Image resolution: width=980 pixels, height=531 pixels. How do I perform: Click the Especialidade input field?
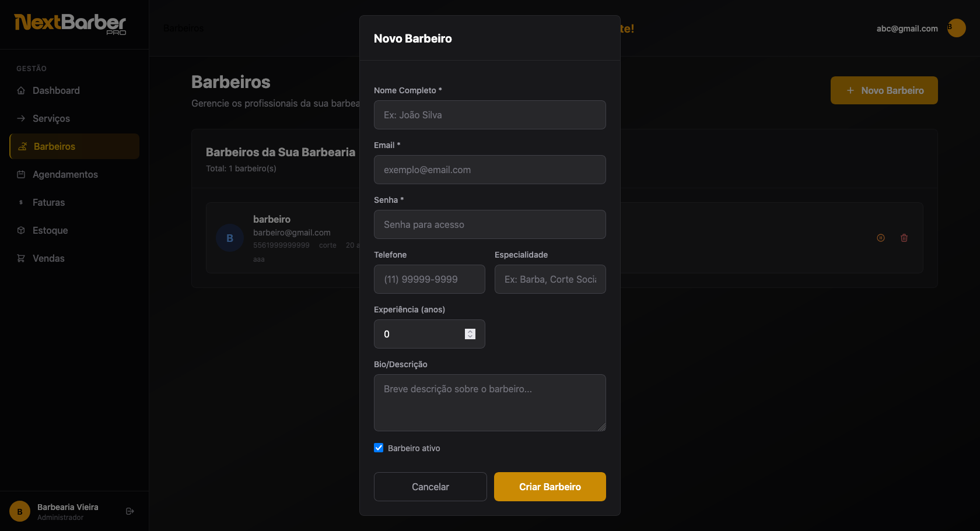549,279
